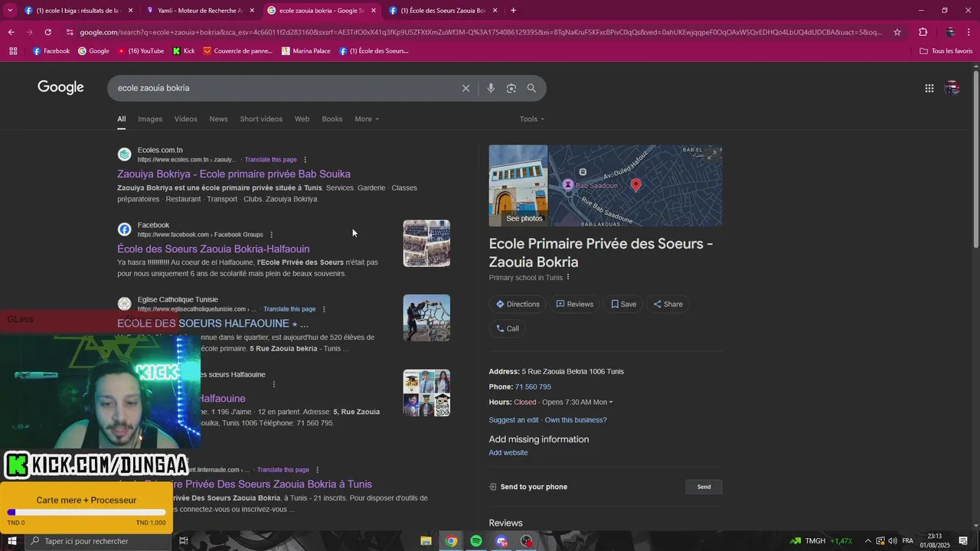Viewport: 980px width, 551px height.
Task: Open more options for Facebook Groups result
Action: coord(271,235)
